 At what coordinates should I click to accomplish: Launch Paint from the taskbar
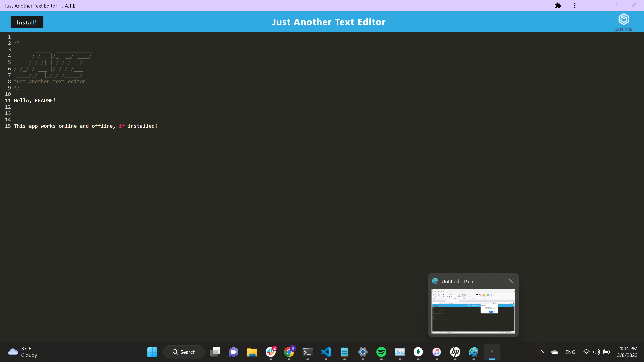coord(473,352)
